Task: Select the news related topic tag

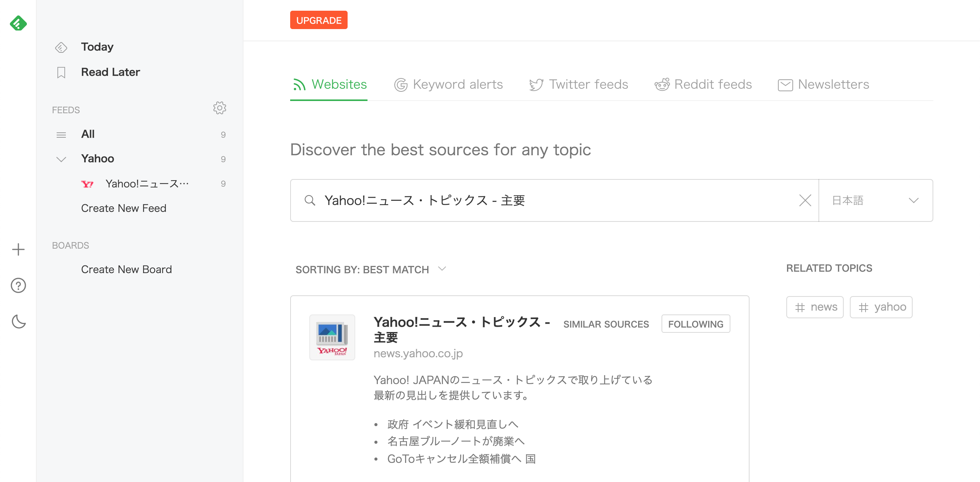Action: (x=815, y=307)
